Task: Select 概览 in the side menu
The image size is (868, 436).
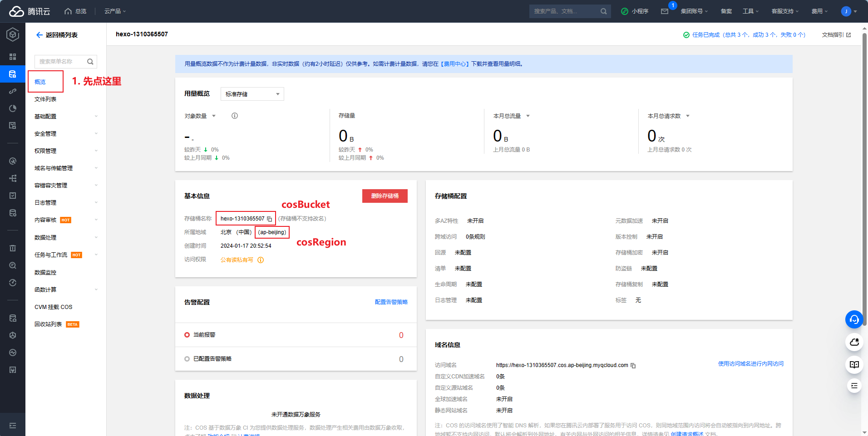Action: tap(40, 82)
